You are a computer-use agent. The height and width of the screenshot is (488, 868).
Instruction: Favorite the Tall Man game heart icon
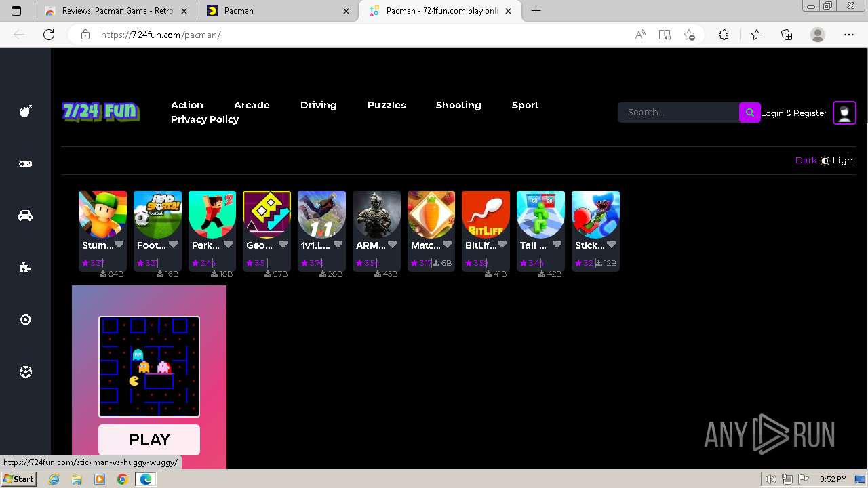click(x=557, y=245)
